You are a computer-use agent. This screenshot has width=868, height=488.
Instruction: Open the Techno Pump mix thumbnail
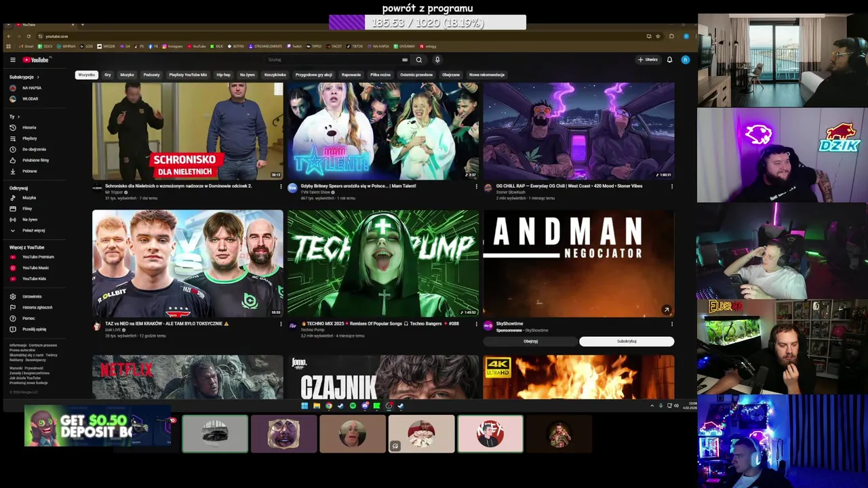(x=383, y=263)
